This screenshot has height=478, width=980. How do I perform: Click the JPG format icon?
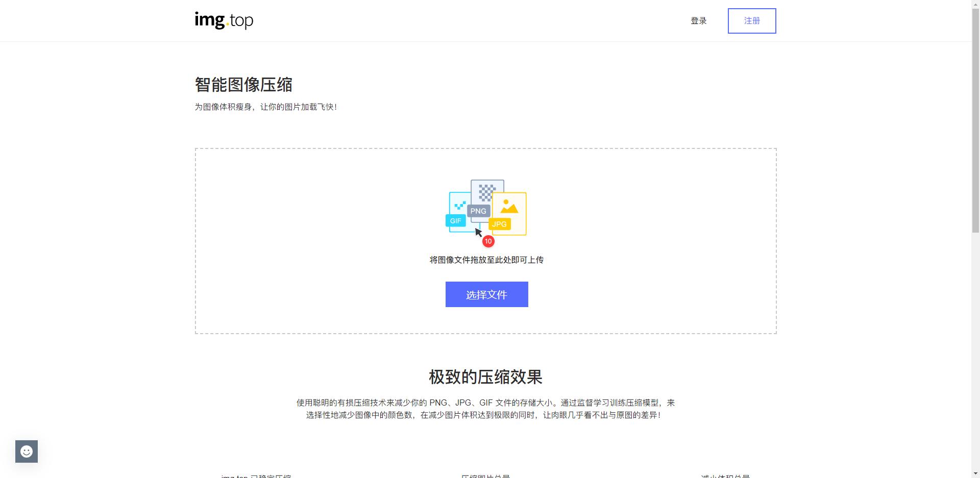point(499,224)
